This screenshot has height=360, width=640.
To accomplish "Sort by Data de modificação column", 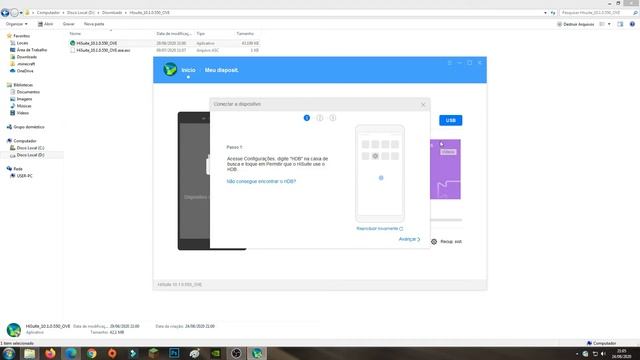I will (x=174, y=33).
